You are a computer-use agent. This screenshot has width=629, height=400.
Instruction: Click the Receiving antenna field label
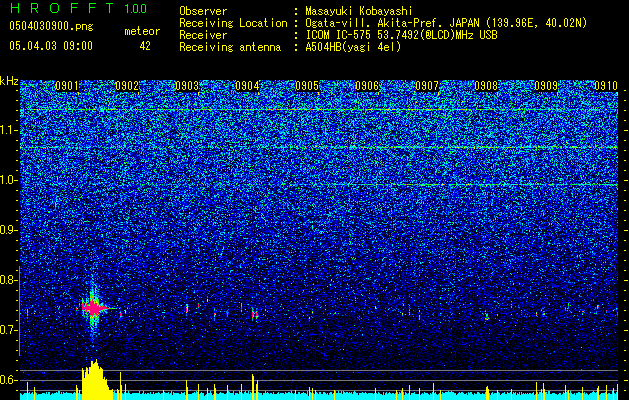click(x=230, y=47)
